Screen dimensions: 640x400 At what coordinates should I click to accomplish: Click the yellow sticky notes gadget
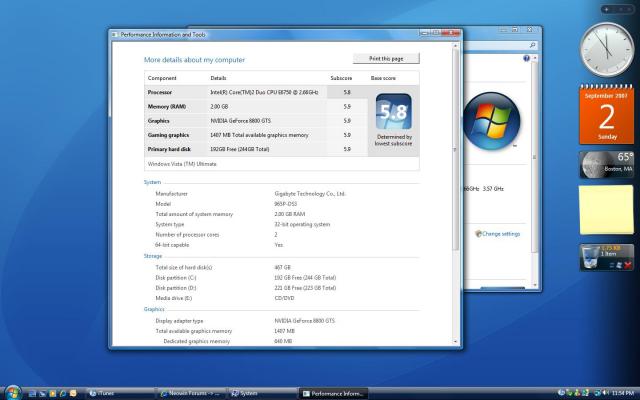607,209
